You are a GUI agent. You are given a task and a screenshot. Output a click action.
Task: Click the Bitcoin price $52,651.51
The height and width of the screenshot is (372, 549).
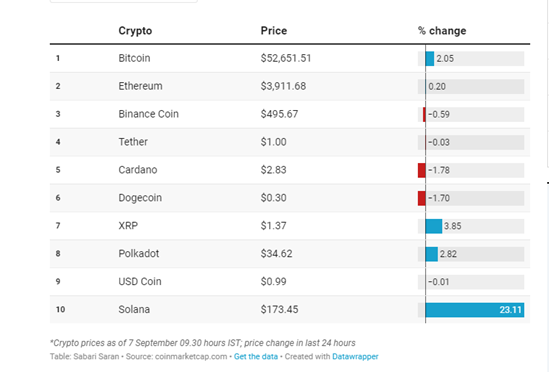[286, 58]
